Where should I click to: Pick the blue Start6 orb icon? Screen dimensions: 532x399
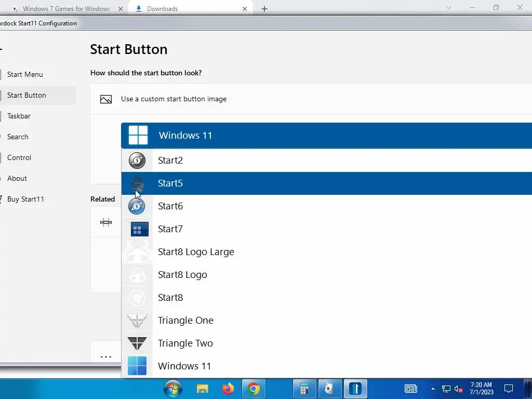[x=137, y=206]
